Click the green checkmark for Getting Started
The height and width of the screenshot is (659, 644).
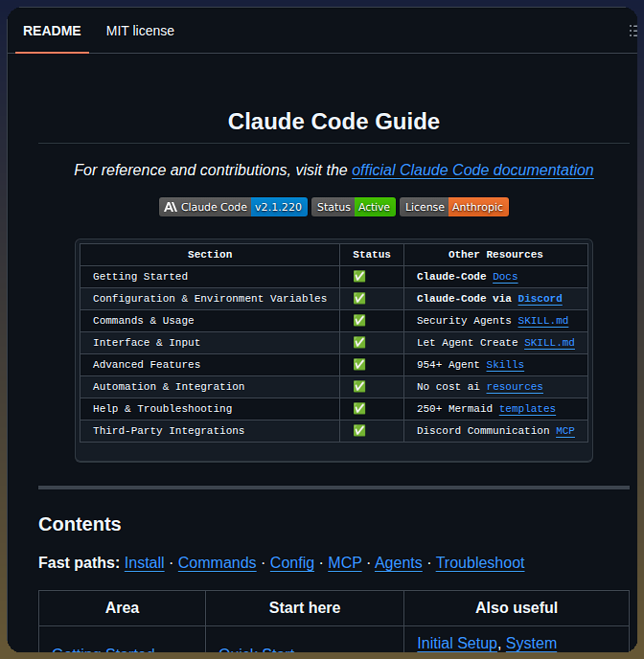(x=359, y=276)
